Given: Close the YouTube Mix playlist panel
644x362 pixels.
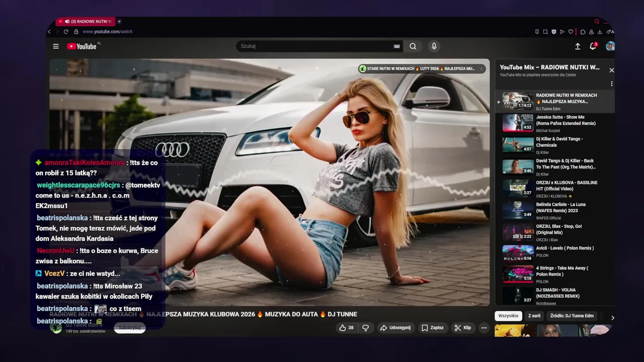Looking at the screenshot, I should [612, 70].
